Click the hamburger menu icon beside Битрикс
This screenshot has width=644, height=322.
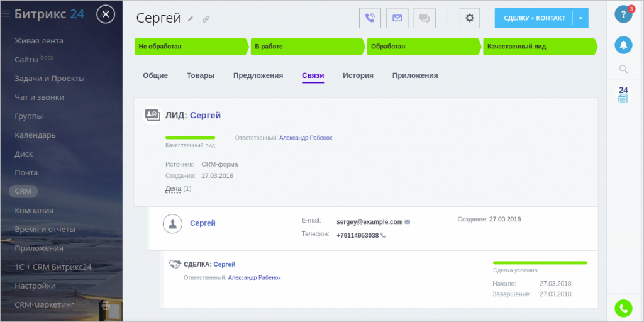(x=5, y=14)
